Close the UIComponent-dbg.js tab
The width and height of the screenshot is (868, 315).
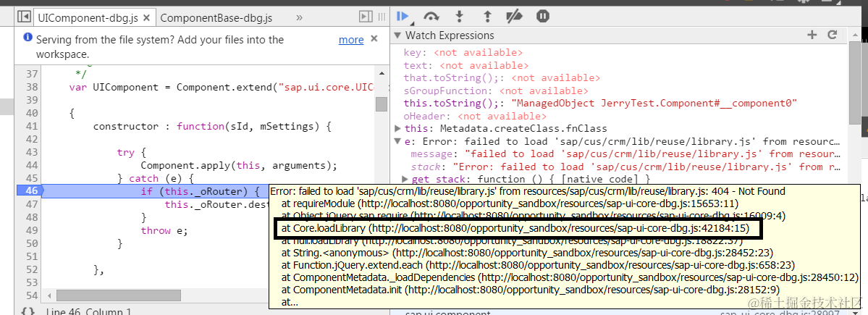click(x=146, y=17)
